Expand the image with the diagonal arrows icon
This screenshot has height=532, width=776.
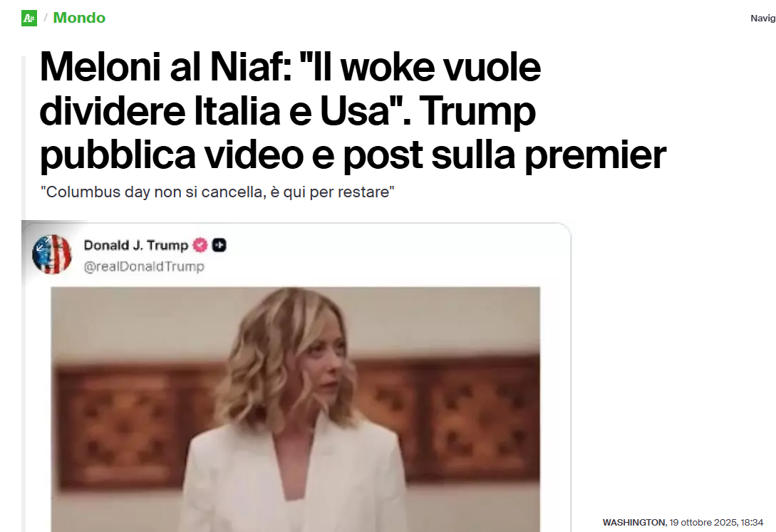click(x=43, y=244)
